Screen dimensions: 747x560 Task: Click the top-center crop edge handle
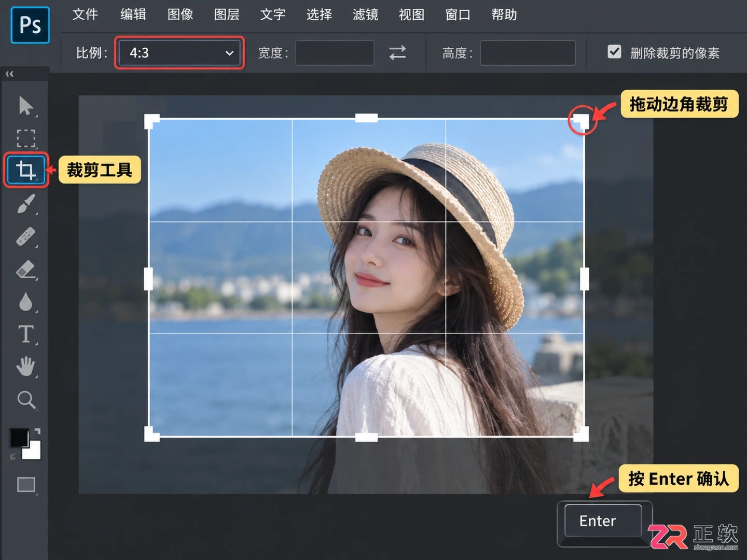(x=366, y=118)
